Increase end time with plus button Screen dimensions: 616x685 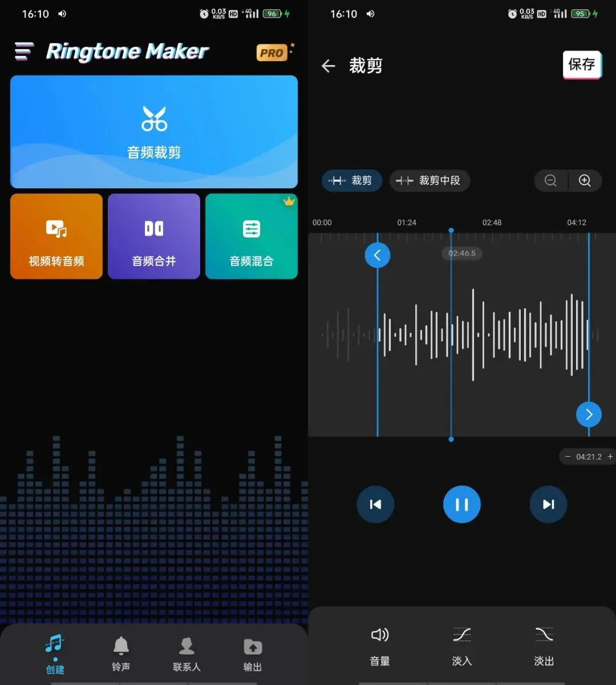click(x=610, y=457)
